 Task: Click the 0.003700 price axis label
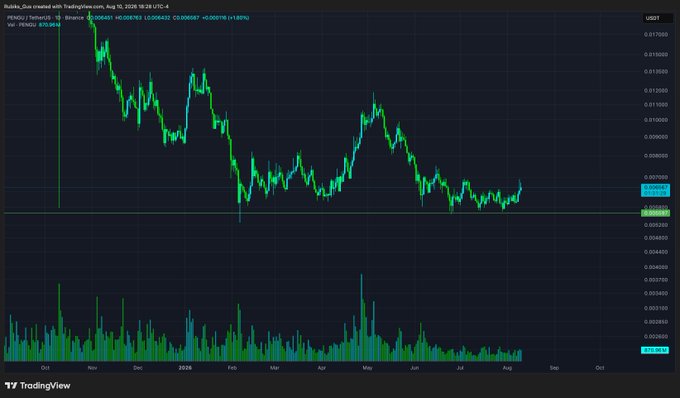[655, 280]
